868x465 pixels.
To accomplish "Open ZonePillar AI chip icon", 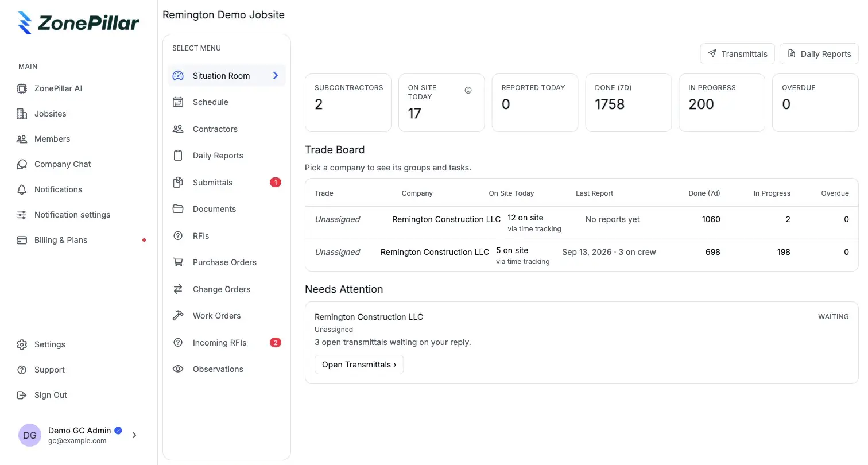I will (x=22, y=88).
